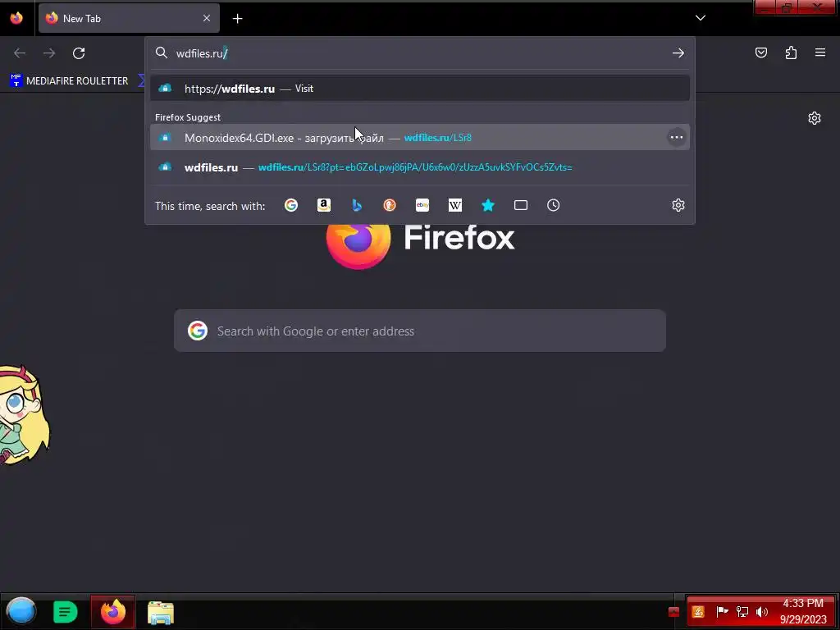Click the Firefox taskbar button

pos(113,612)
